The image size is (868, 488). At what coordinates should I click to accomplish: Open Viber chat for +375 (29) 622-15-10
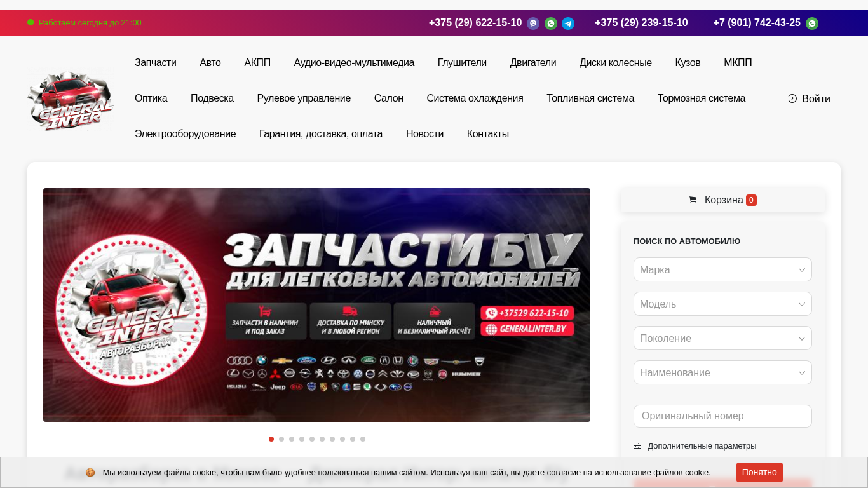tap(533, 24)
